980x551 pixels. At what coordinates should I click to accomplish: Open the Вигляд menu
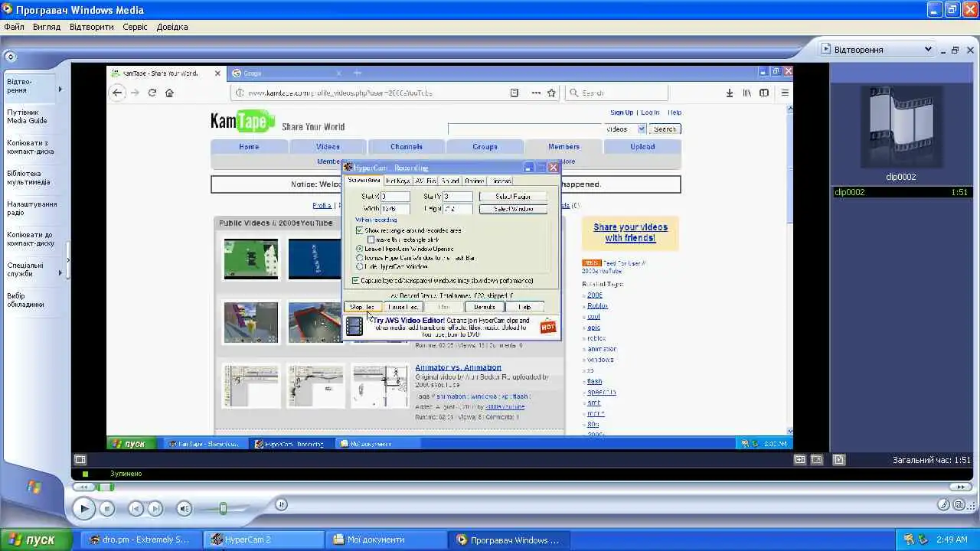(47, 27)
